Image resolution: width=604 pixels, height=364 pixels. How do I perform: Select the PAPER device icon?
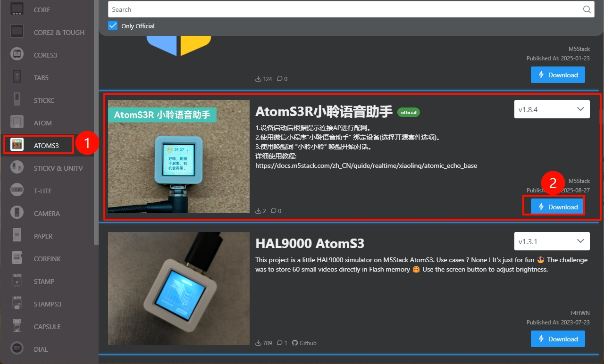click(x=17, y=236)
